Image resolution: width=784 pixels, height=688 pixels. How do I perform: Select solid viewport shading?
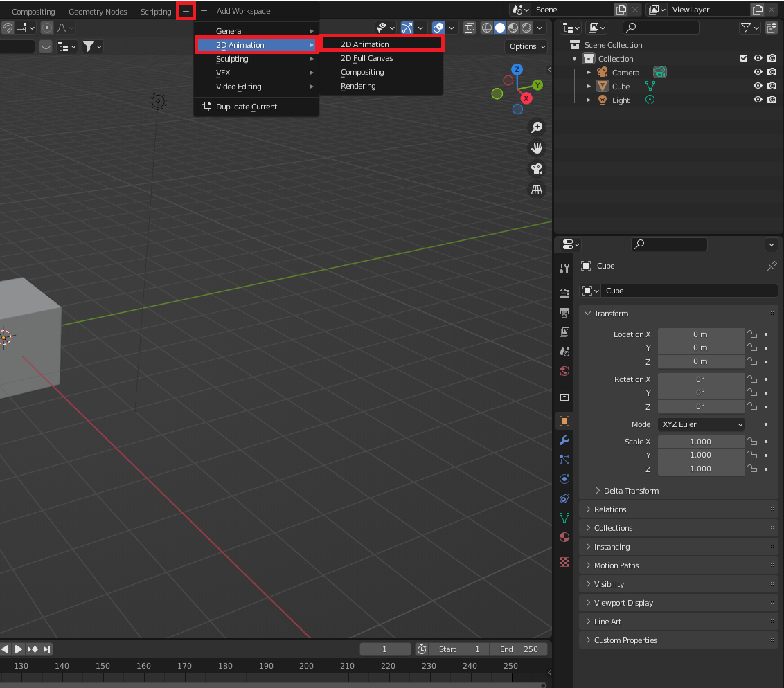[500, 28]
